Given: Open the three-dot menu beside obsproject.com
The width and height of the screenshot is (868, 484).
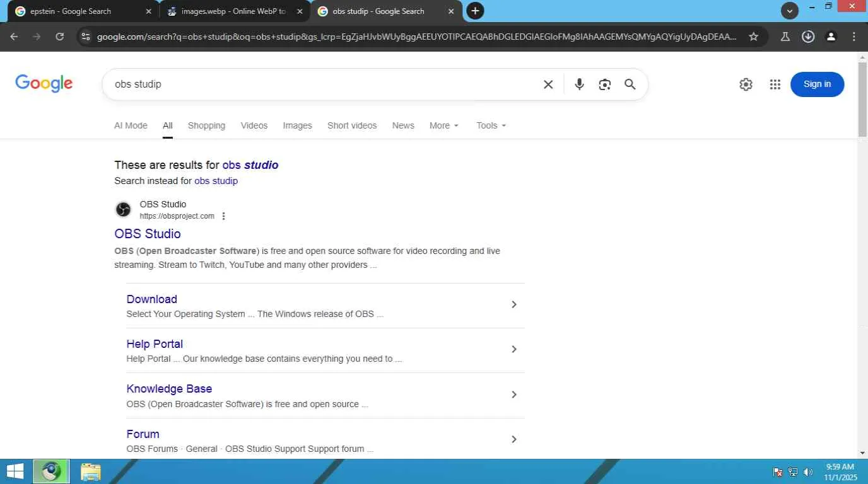Looking at the screenshot, I should point(223,216).
